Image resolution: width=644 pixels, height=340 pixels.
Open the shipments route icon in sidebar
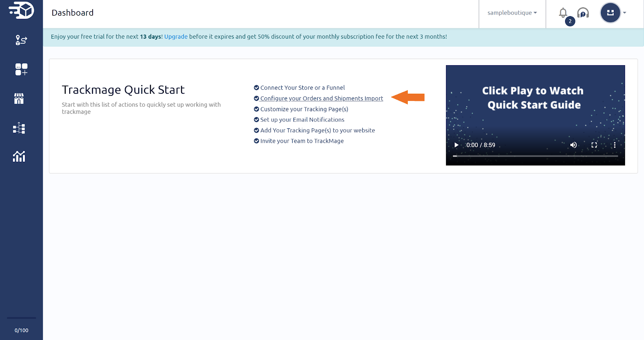[21, 40]
